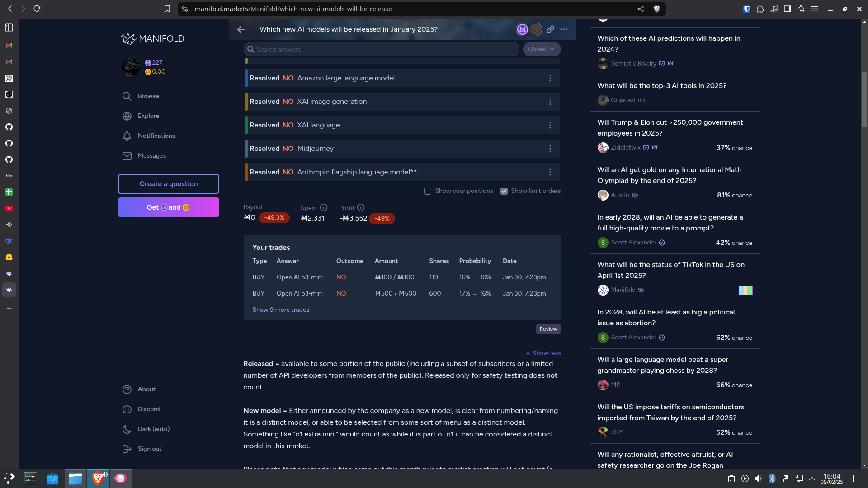Open file manager in taskbar
868x488 pixels.
(75, 479)
